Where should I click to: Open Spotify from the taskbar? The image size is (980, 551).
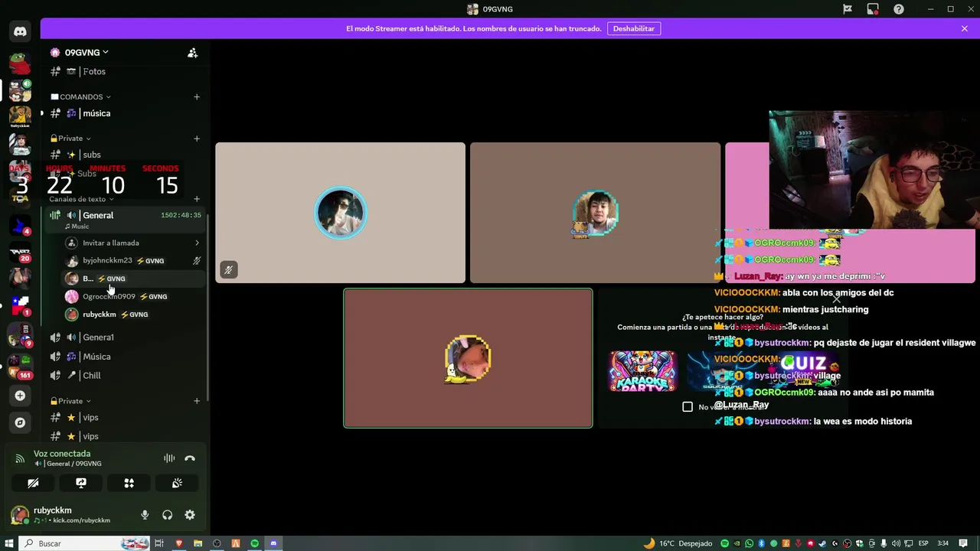(254, 543)
